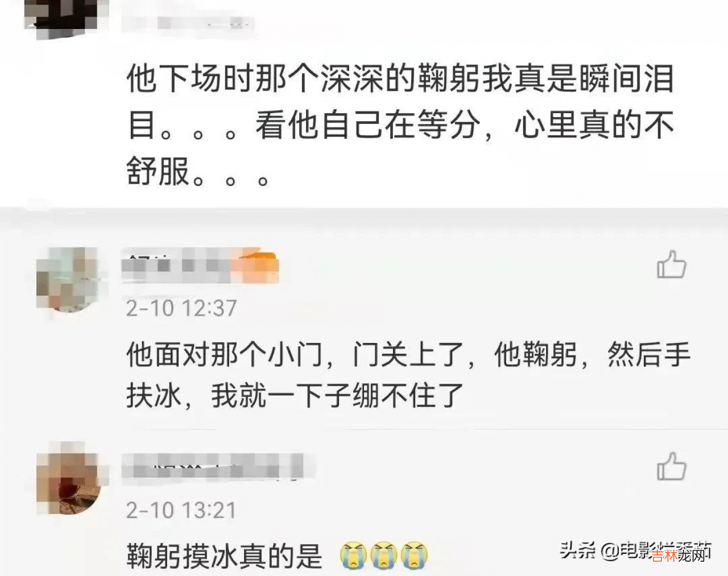Click the last crying emoji
The width and height of the screenshot is (728, 576).
pyautogui.click(x=415, y=556)
